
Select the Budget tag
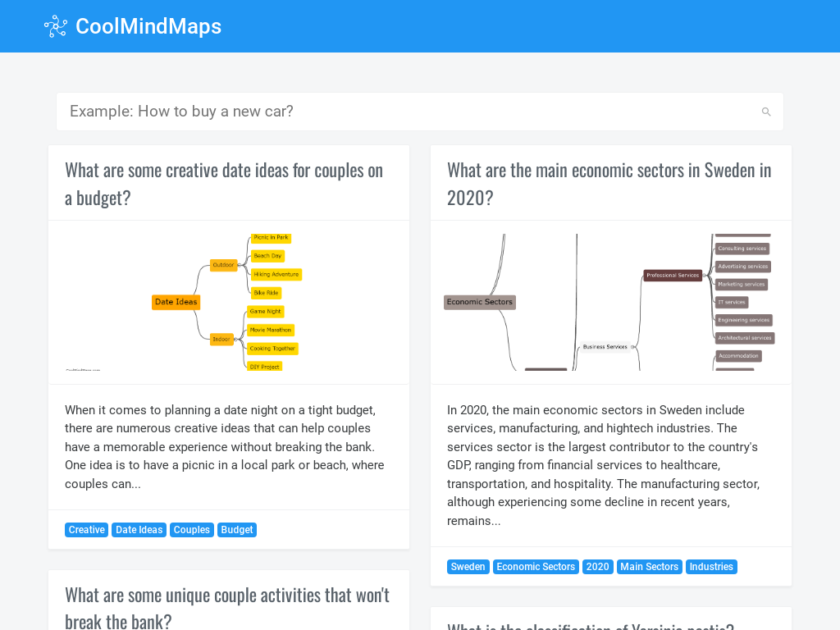click(237, 530)
